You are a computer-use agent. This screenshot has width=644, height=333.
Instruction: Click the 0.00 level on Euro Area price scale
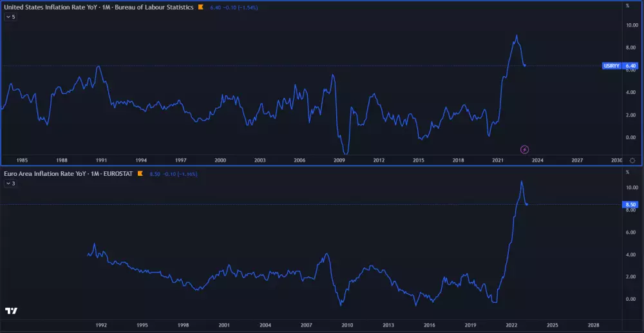[632, 299]
